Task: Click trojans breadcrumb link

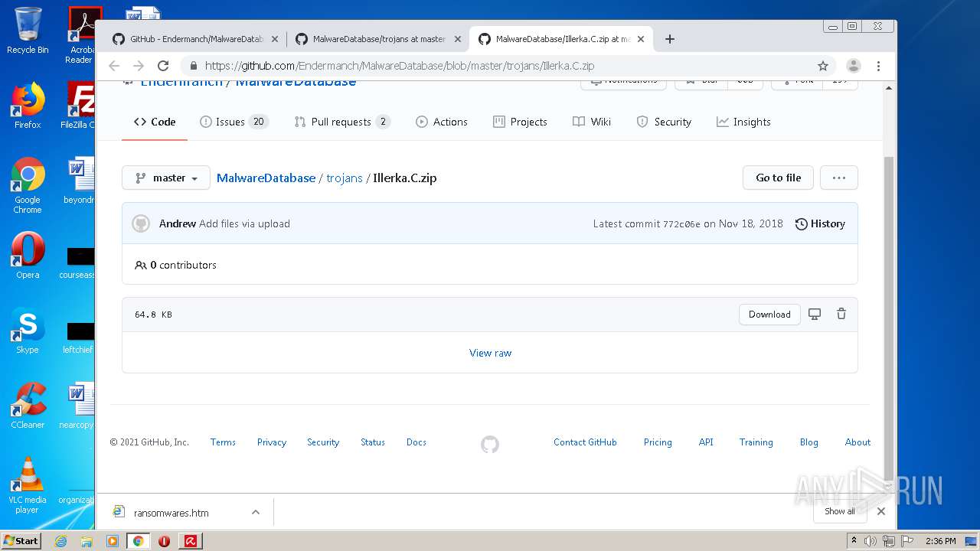Action: 345,178
